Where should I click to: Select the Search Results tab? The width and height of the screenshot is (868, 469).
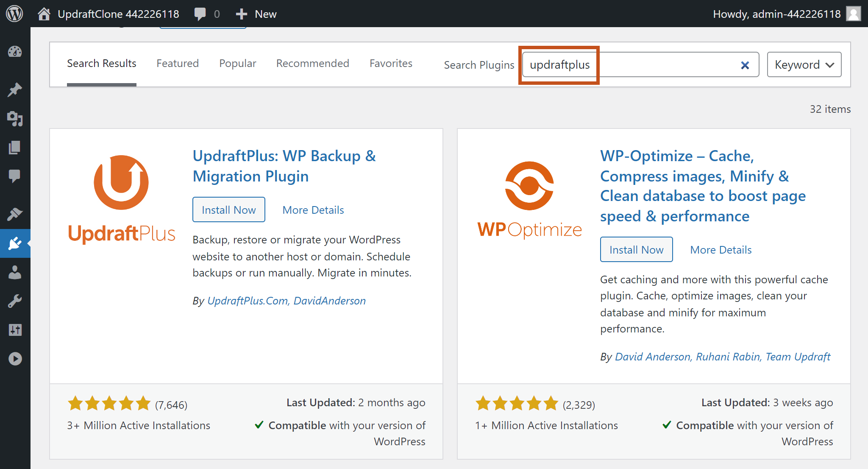pos(102,64)
